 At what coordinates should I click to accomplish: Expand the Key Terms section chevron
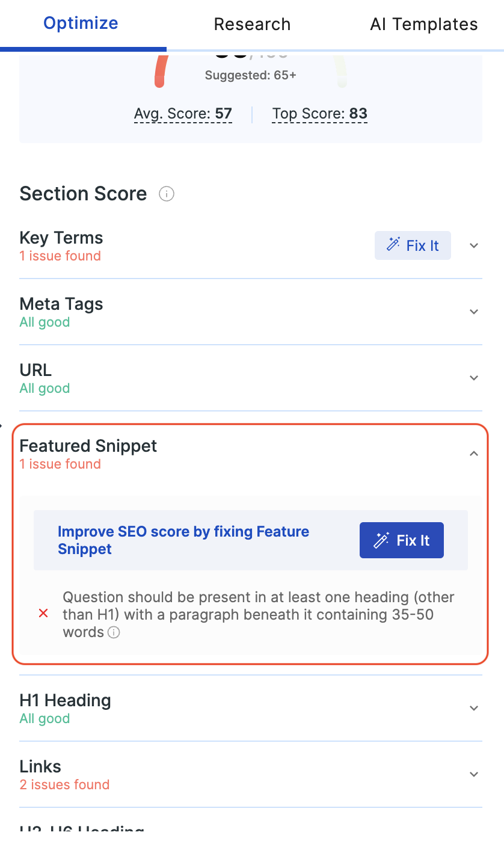point(474,245)
